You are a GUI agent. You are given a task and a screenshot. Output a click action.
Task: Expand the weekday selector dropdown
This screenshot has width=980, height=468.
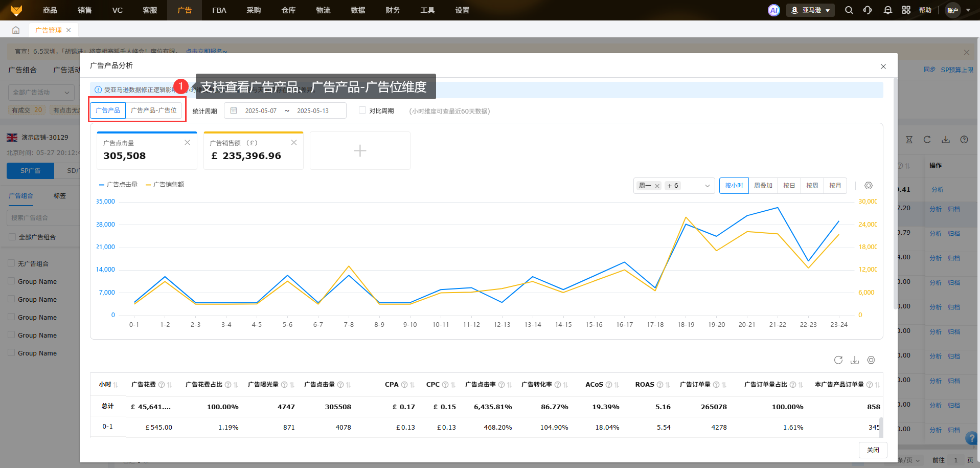coord(707,186)
